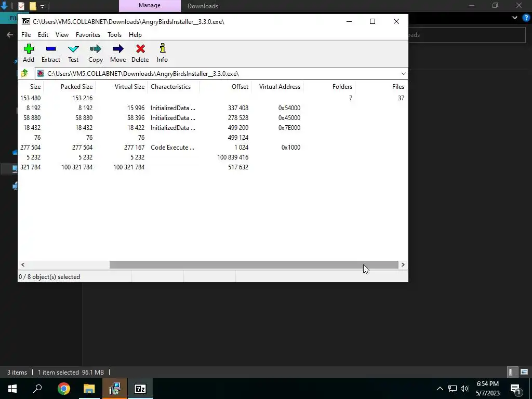Go back in Explorer window
This screenshot has height=399, width=532.
coord(10,35)
